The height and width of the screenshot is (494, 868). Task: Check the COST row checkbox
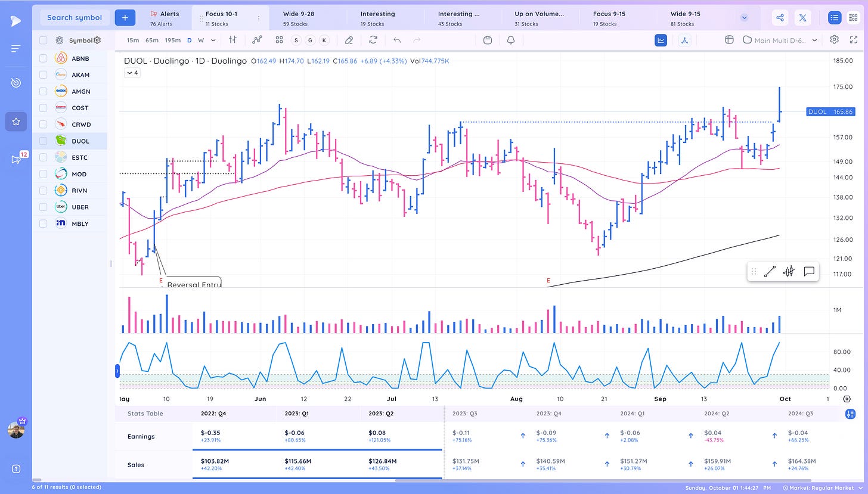43,108
